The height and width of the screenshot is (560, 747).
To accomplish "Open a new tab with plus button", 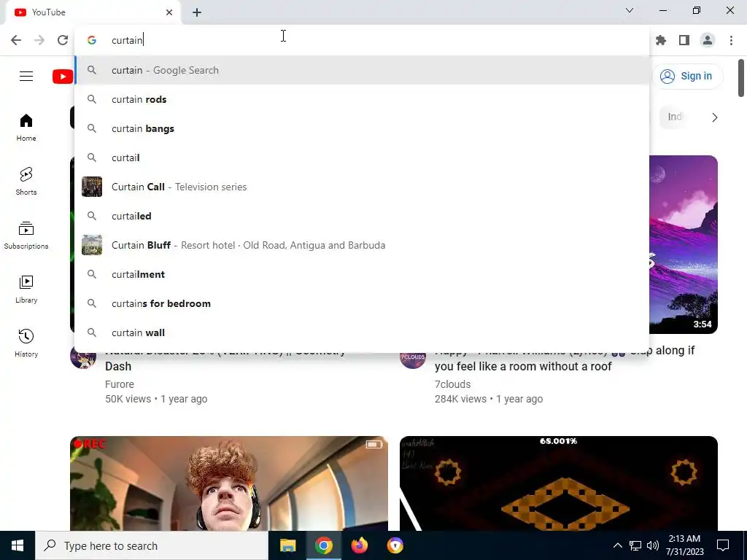I will (197, 12).
